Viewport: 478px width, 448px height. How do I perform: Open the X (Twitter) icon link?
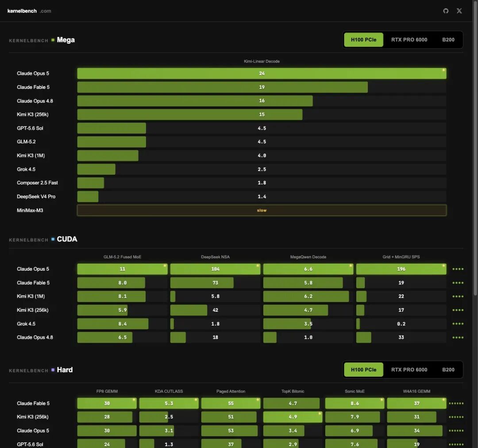[459, 11]
